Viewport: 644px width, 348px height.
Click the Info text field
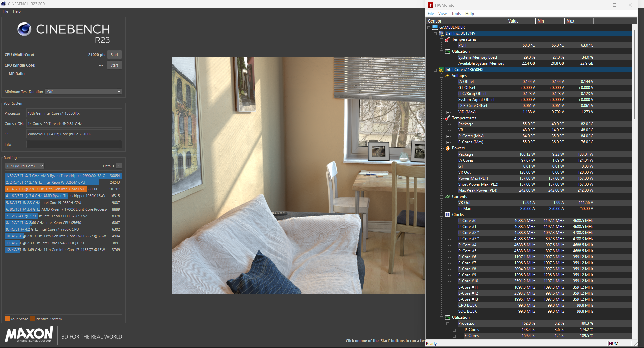point(74,144)
